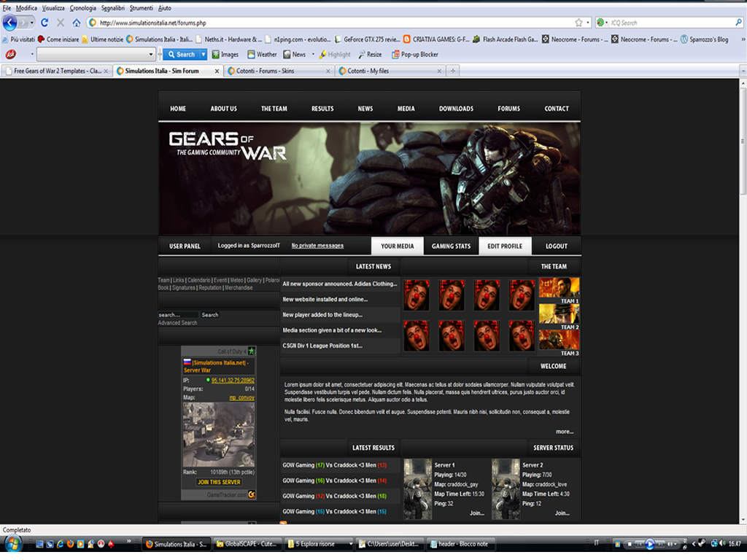Click the Windows Start orb
This screenshot has width=747, height=560.
[x=13, y=543]
